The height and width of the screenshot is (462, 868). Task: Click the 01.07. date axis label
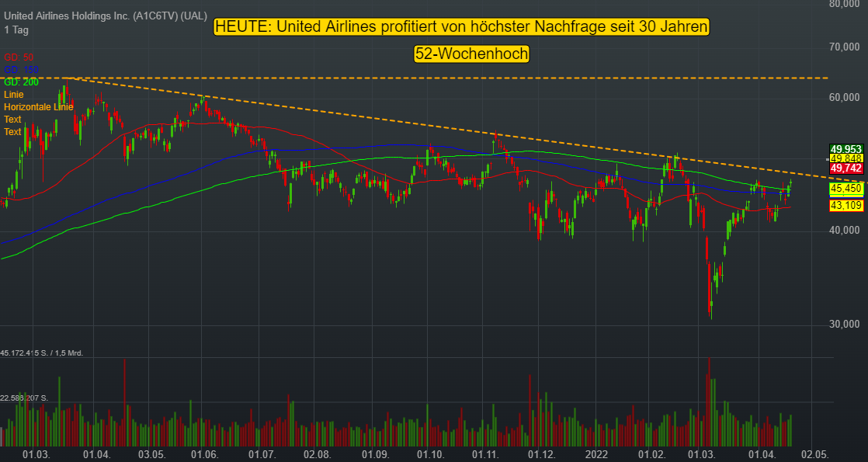262,455
